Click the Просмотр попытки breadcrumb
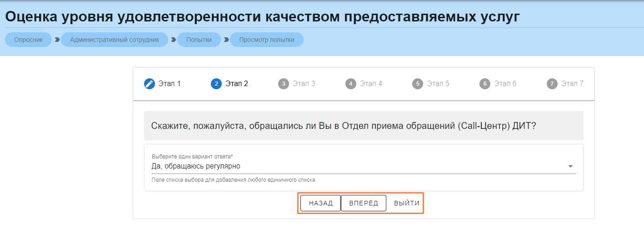This screenshot has height=240, width=644. pyautogui.click(x=267, y=40)
